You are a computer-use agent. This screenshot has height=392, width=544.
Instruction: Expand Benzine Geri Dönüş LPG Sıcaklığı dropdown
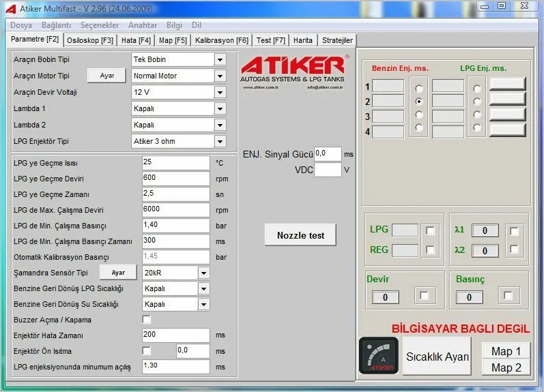click(x=203, y=288)
